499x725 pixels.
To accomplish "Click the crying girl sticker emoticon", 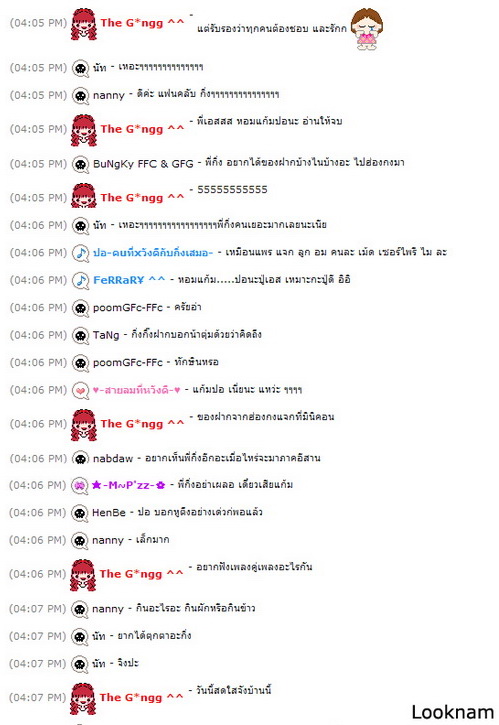I will (x=366, y=29).
